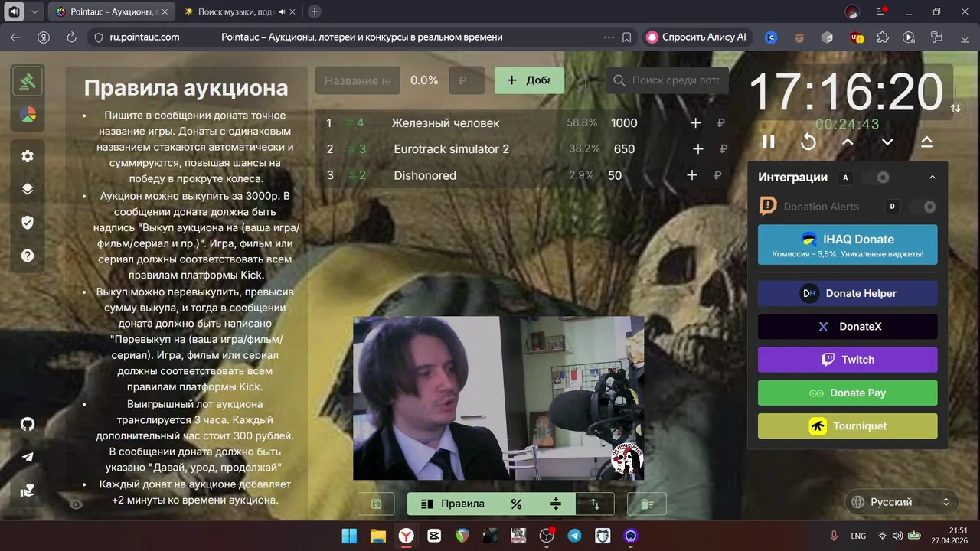Switch to the Pointauc browser tab
This screenshot has height=551, width=980.
[x=113, y=11]
